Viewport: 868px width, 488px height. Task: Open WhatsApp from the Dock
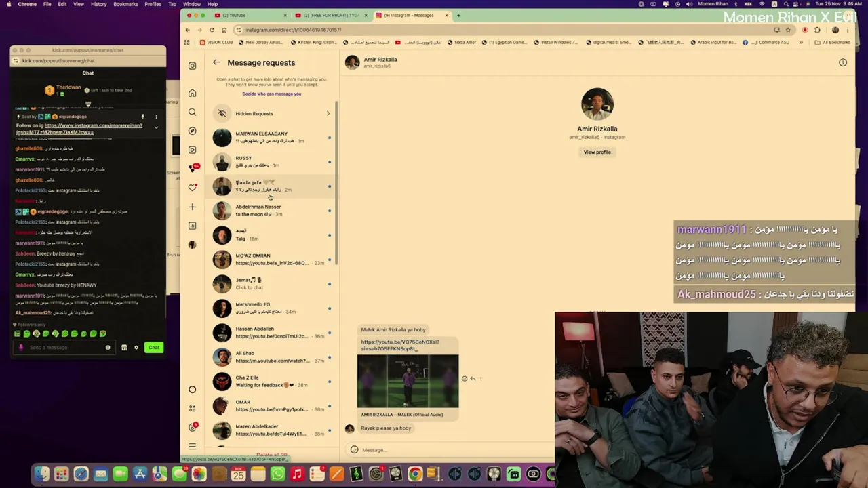point(277,474)
